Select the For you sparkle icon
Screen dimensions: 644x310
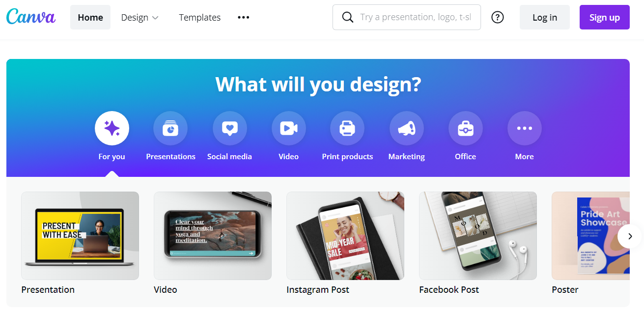[x=112, y=129]
